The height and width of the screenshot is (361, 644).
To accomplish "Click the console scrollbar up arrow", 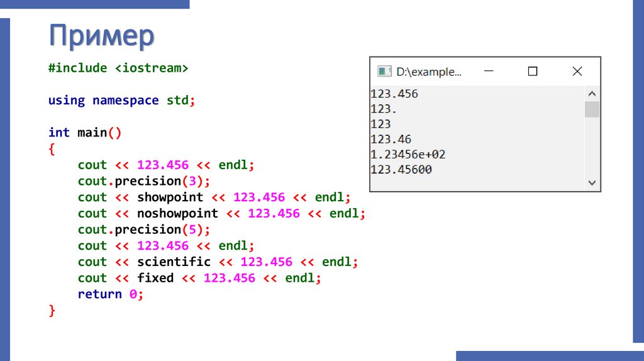I will [592, 94].
